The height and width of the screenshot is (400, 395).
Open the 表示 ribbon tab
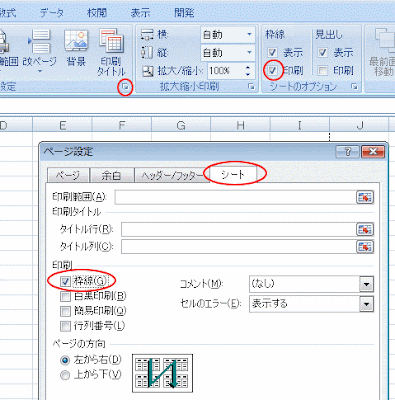tap(140, 13)
